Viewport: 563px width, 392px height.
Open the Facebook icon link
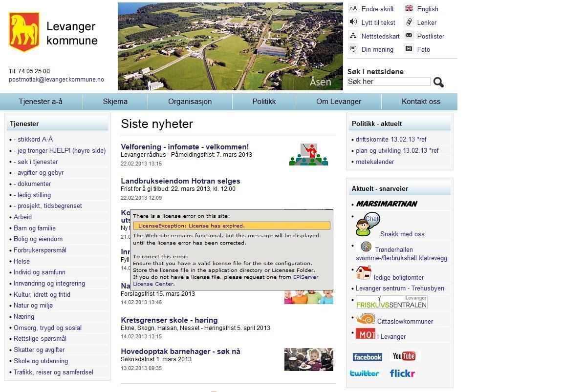[367, 357]
